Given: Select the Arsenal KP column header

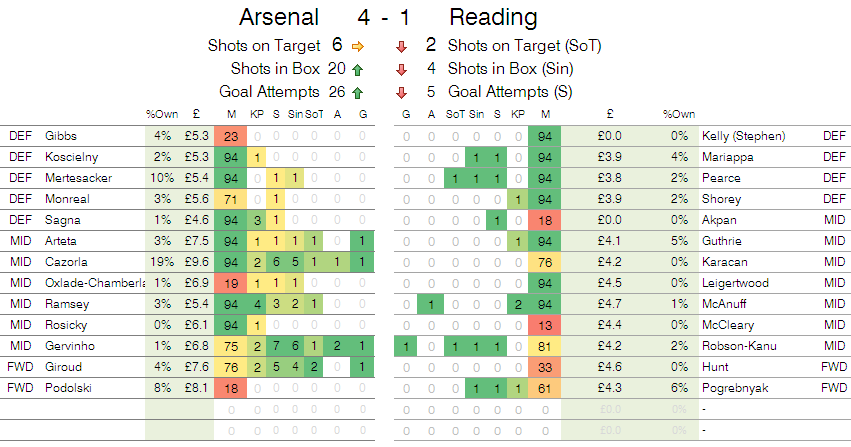Looking at the screenshot, I should [x=257, y=114].
